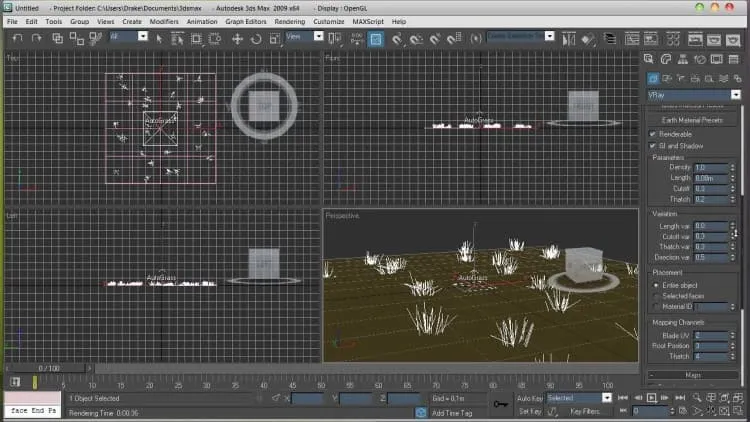Open the Selected key mode dropdown
The width and height of the screenshot is (750, 422).
tap(607, 398)
